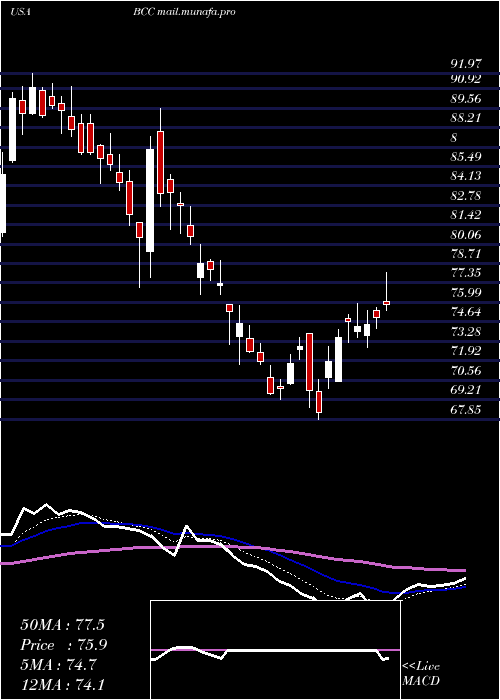Click the 84.13 price axis label
The height and width of the screenshot is (700, 500).
point(466,176)
